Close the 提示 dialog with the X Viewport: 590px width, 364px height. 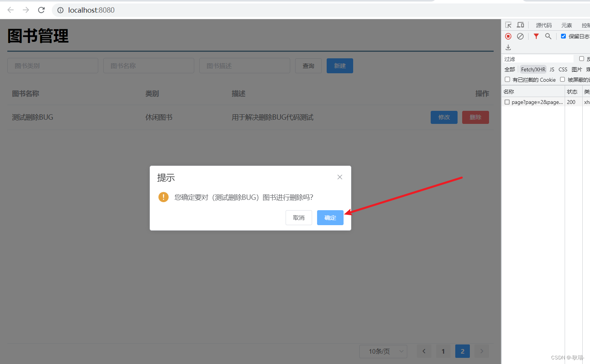(x=340, y=177)
